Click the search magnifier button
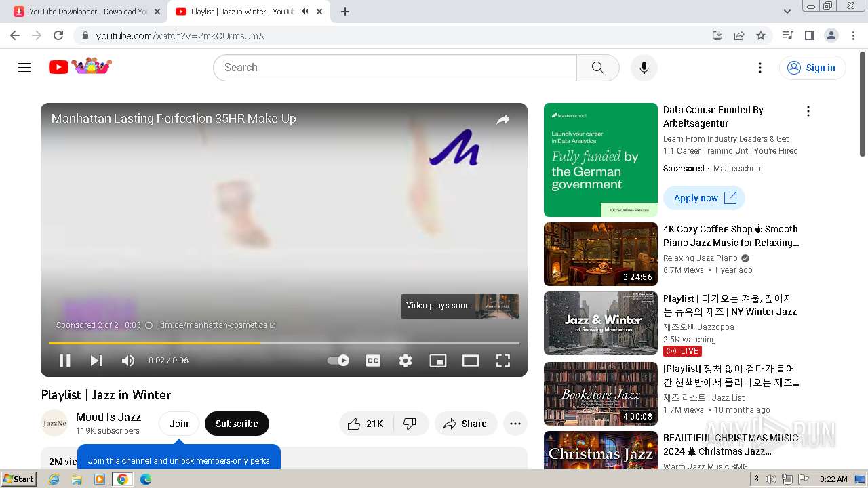868x488 pixels. (x=597, y=68)
